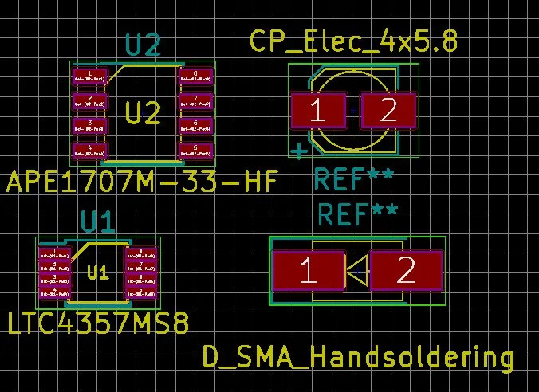Click the plus polarity mark on capacitor

point(299,151)
